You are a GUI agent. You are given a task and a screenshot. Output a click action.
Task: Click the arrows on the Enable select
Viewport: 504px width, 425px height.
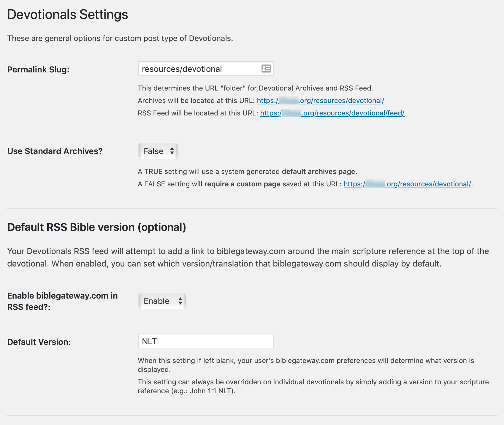click(x=180, y=301)
